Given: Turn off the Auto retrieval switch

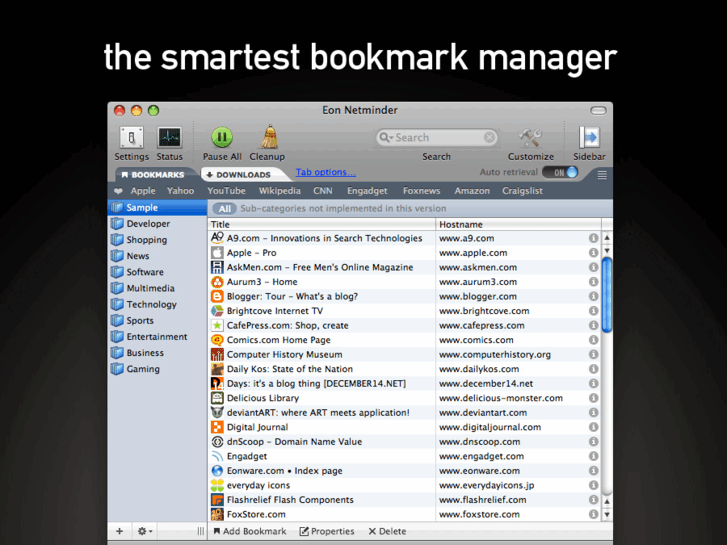Looking at the screenshot, I should [x=560, y=172].
